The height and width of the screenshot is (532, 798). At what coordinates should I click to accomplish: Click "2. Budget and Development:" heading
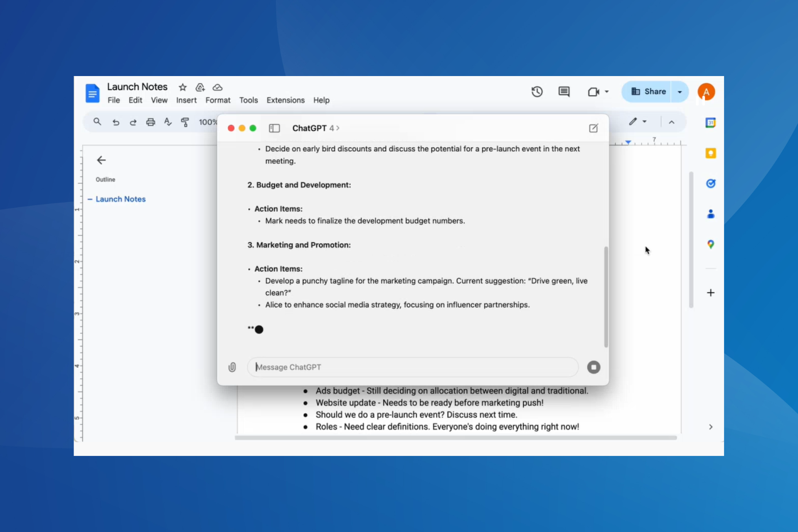click(x=299, y=185)
